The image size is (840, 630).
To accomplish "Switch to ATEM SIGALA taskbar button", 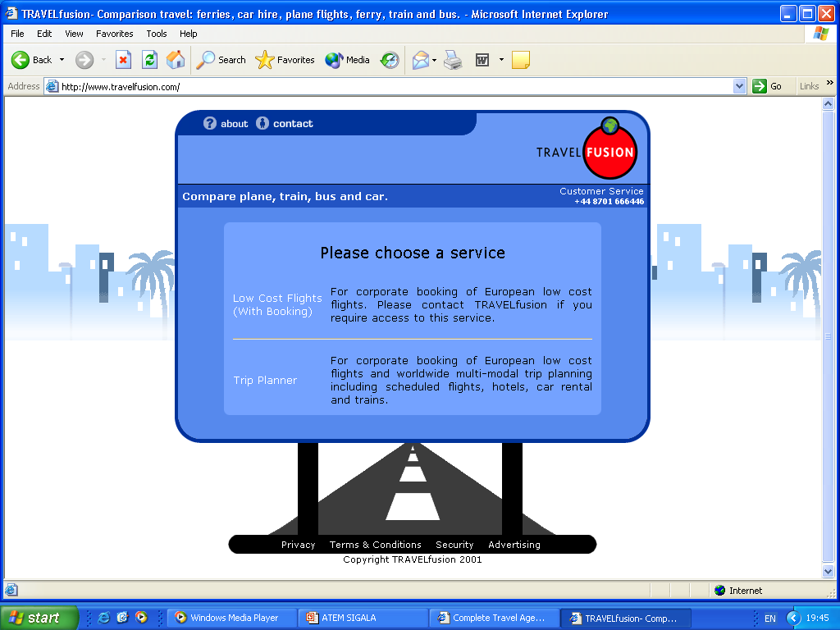I will (363, 618).
